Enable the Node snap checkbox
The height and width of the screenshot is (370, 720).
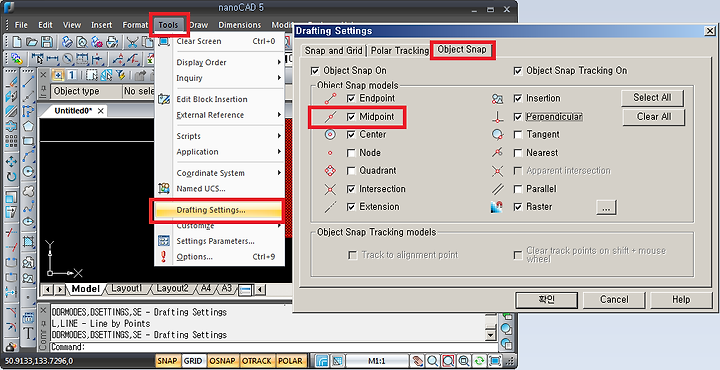click(x=351, y=153)
